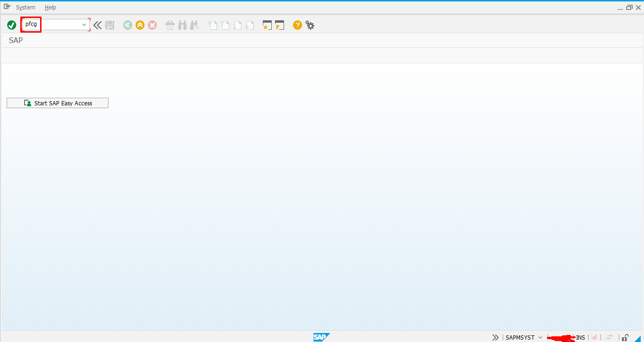This screenshot has width=644, height=342.
Task: Click the Print icon in toolbar
Action: click(x=170, y=25)
